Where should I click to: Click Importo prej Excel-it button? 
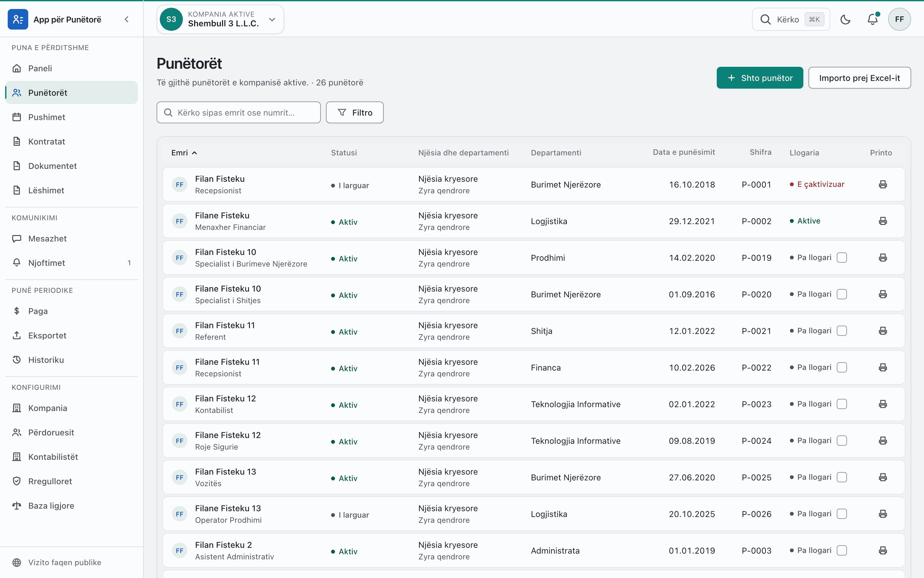pyautogui.click(x=860, y=78)
